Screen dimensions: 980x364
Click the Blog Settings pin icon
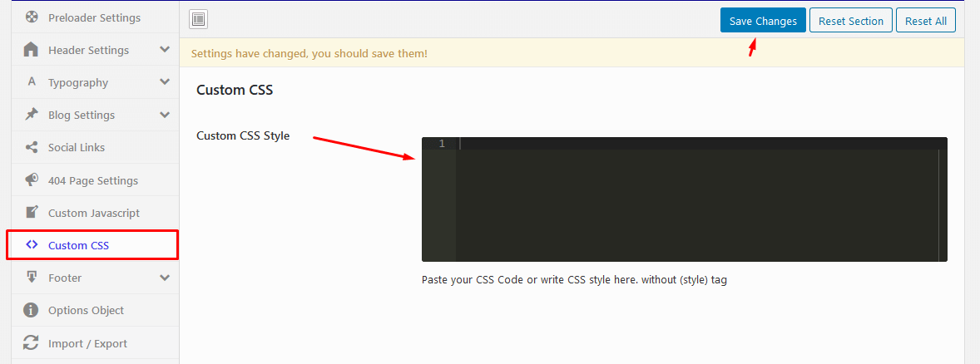(32, 115)
